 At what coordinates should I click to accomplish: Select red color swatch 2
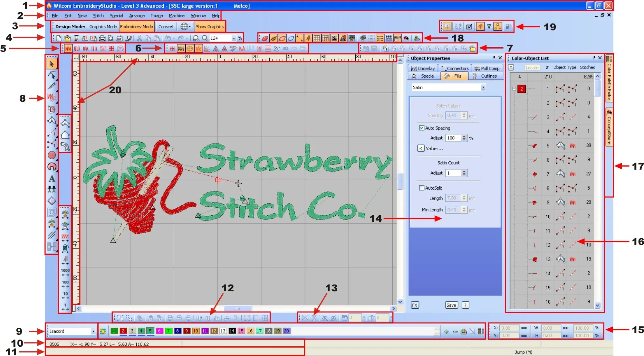pos(123,331)
